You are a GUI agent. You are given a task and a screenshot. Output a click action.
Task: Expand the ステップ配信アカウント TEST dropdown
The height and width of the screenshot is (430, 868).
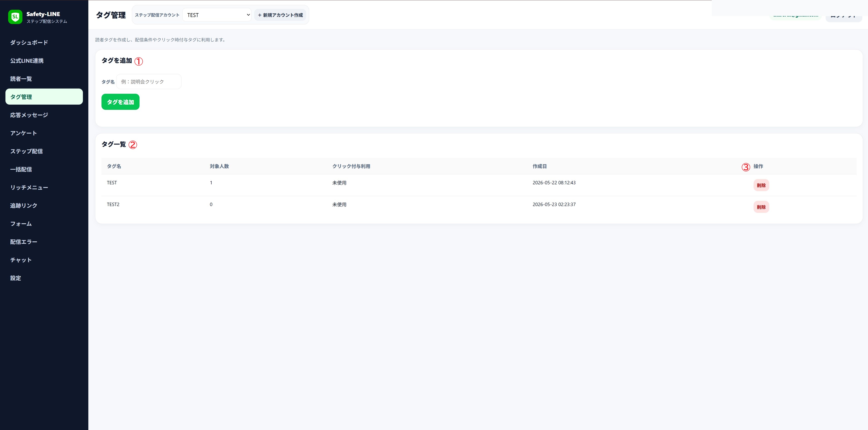tap(217, 15)
